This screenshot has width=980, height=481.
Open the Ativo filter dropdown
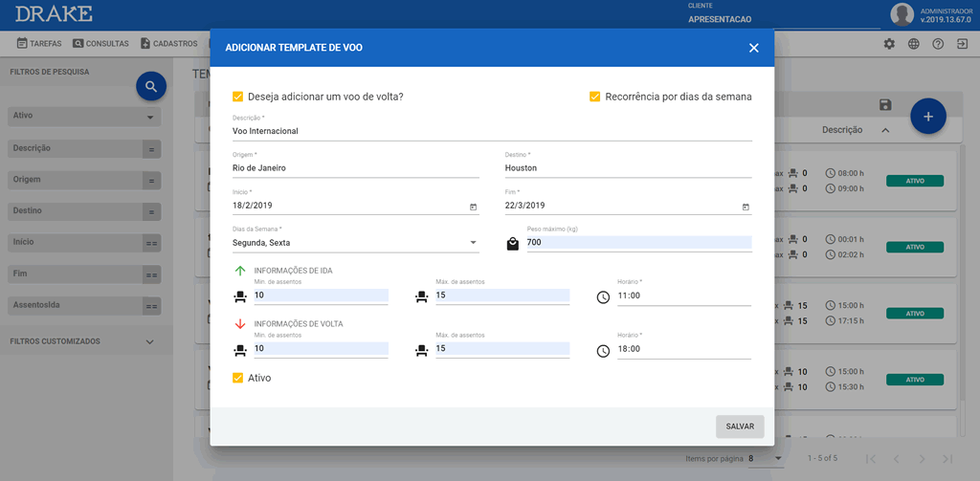point(84,117)
